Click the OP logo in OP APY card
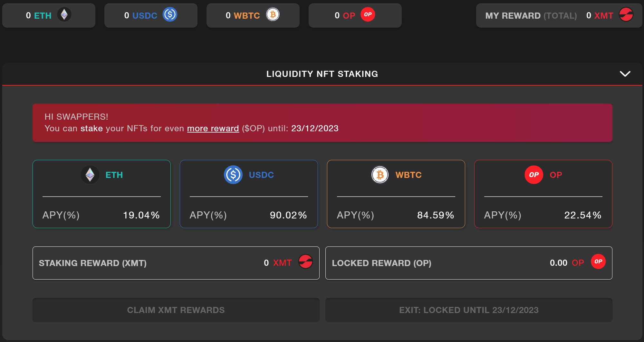The image size is (644, 342). coord(533,175)
